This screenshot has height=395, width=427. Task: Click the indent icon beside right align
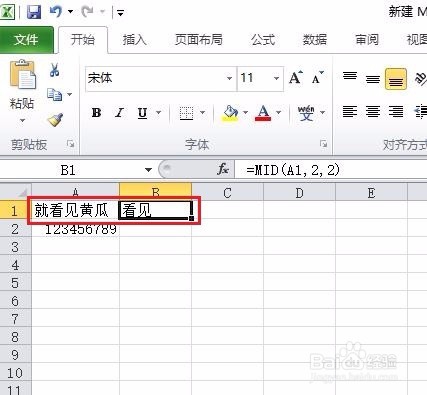421,111
